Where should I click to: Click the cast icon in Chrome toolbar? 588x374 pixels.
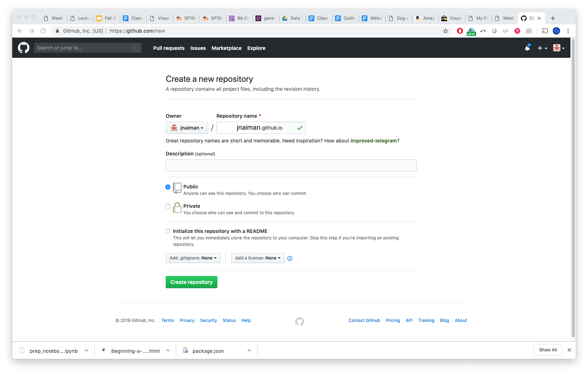[x=545, y=31]
